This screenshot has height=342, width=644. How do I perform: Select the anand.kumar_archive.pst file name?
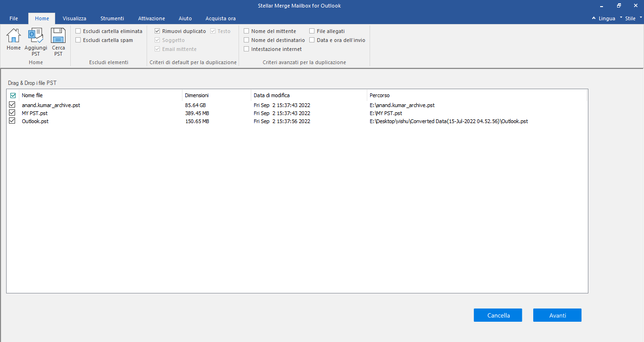tap(51, 105)
